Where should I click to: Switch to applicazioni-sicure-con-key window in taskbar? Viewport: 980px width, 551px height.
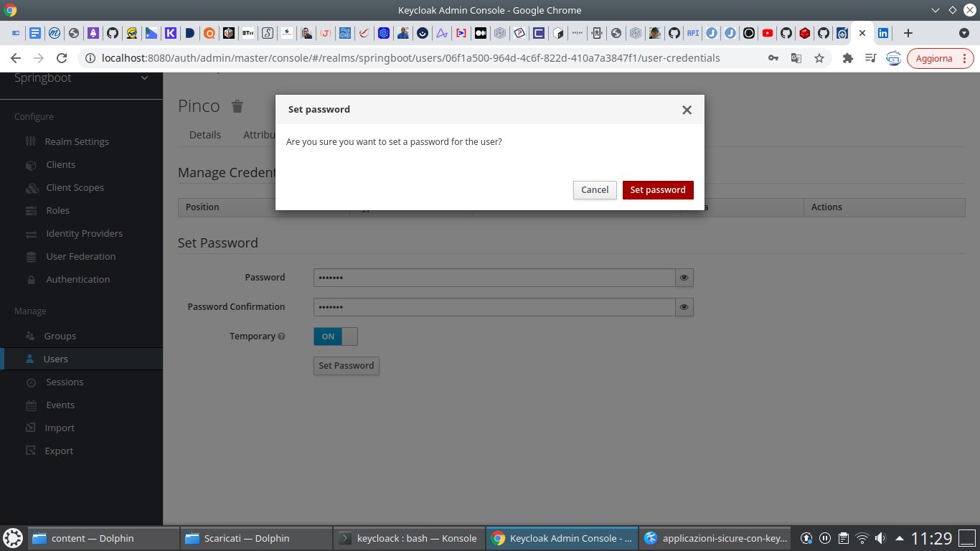(714, 538)
